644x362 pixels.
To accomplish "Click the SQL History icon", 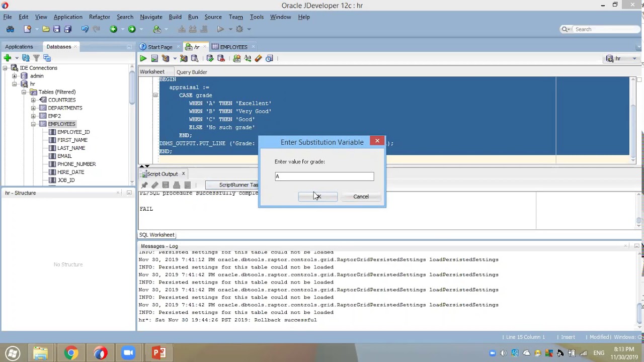I will pos(269,59).
